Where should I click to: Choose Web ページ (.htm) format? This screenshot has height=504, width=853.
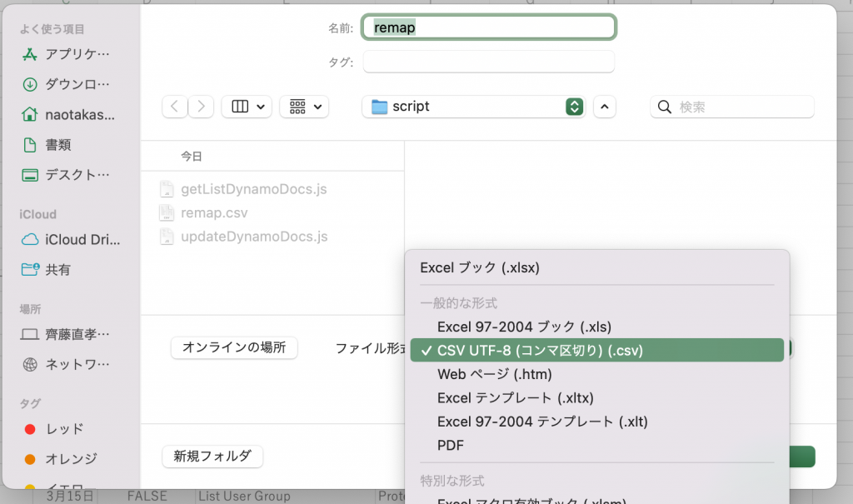coord(495,374)
